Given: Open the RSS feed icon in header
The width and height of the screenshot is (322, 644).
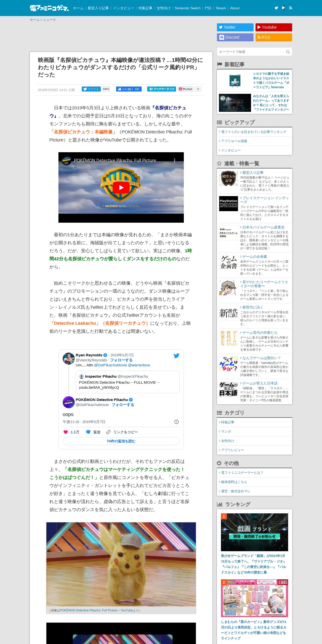Looking at the screenshot, I should click(291, 8).
